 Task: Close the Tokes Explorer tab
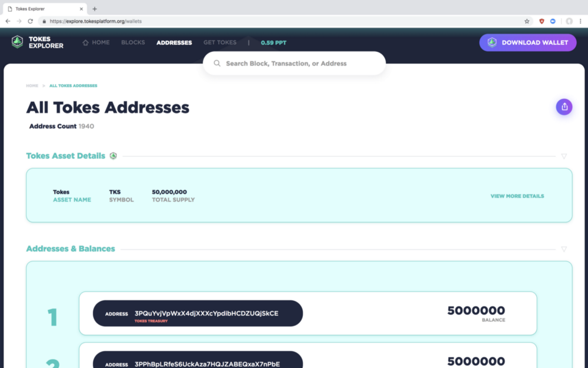click(x=81, y=9)
